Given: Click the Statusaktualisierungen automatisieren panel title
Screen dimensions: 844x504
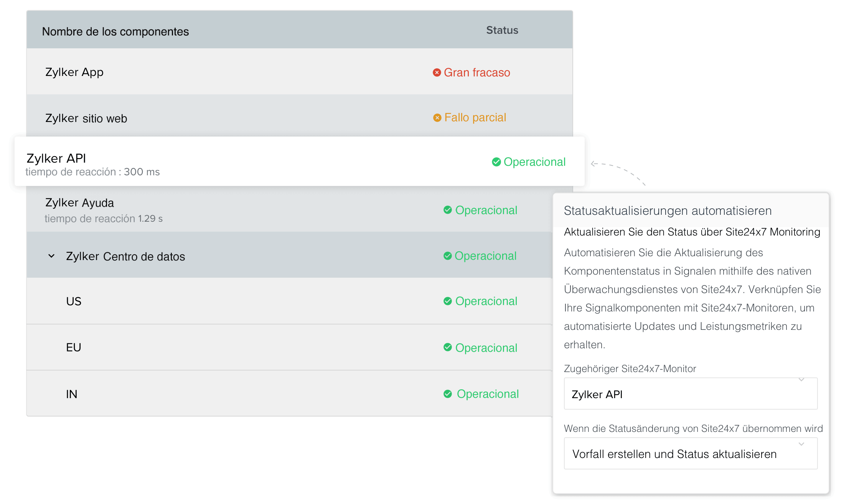Looking at the screenshot, I should pos(668,210).
